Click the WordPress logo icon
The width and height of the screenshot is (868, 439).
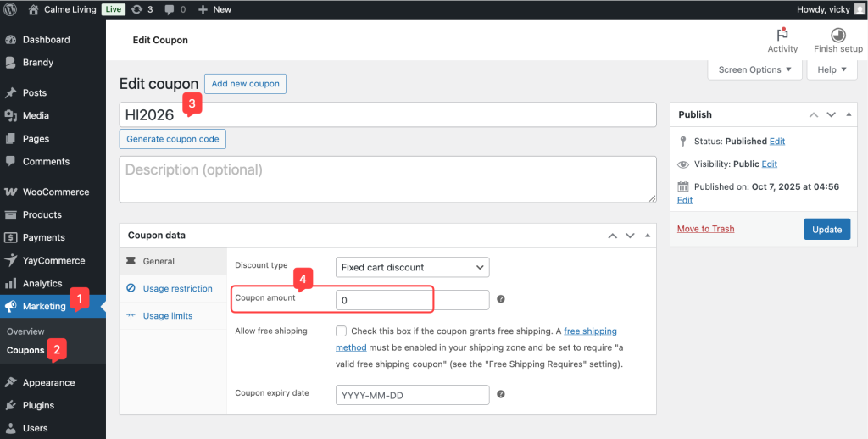coord(12,9)
